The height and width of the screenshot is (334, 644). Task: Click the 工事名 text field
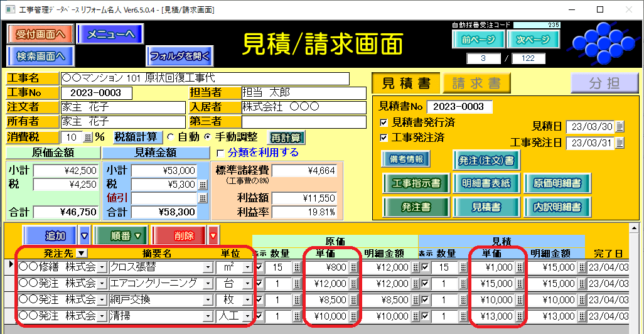pyautogui.click(x=205, y=78)
